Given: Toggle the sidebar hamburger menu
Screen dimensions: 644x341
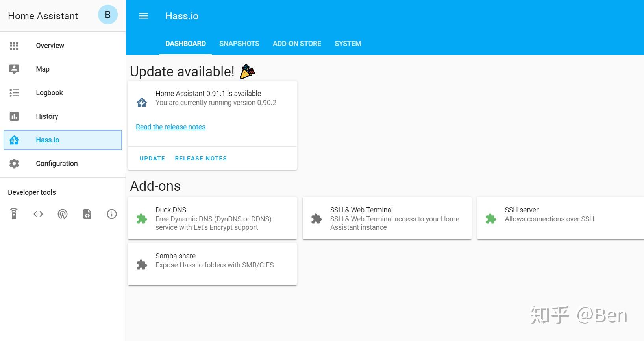Looking at the screenshot, I should 144,16.
